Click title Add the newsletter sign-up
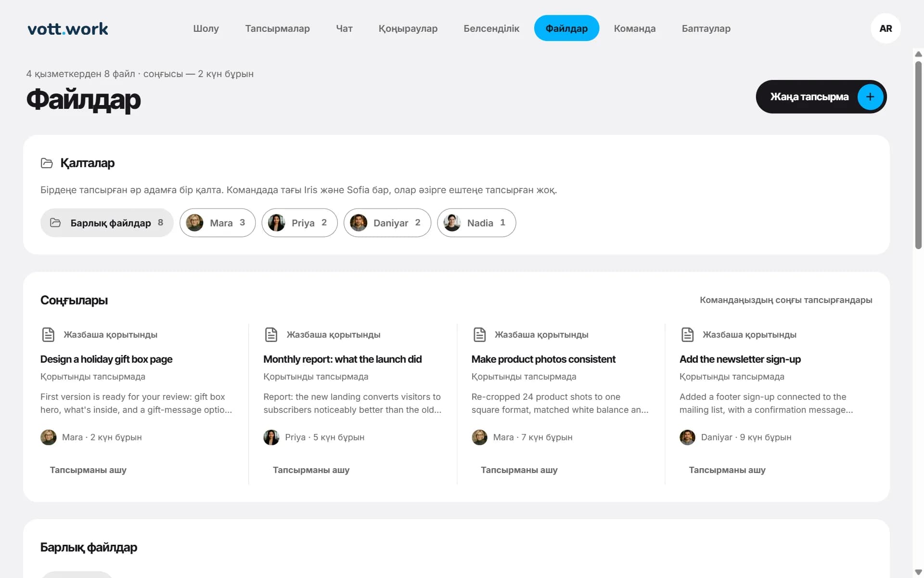This screenshot has height=578, width=924. coord(740,359)
